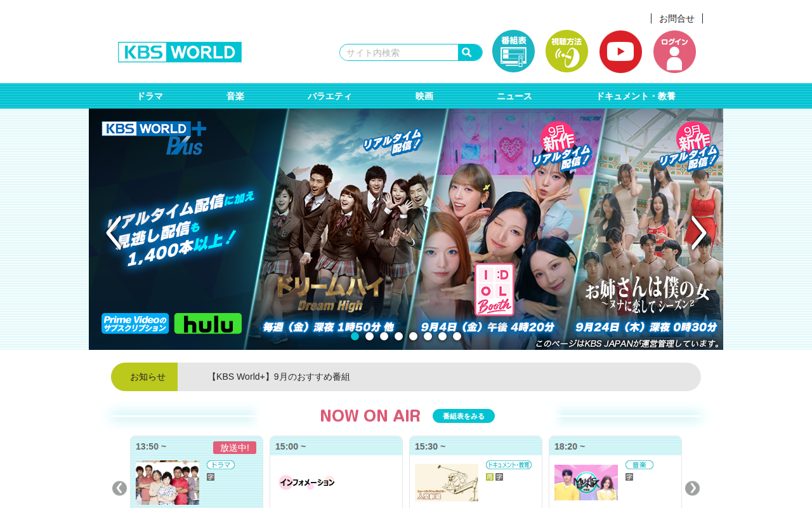Click the KBS World+ promotional banner

click(406, 229)
